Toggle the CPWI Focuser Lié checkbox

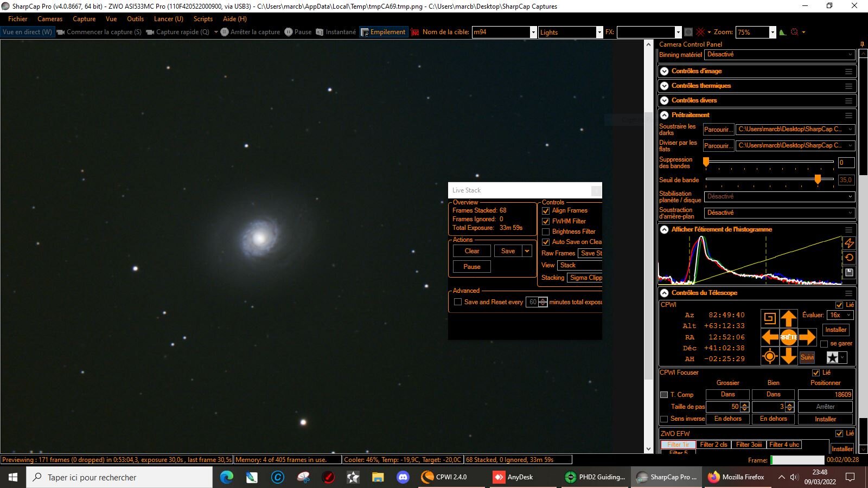click(x=815, y=373)
